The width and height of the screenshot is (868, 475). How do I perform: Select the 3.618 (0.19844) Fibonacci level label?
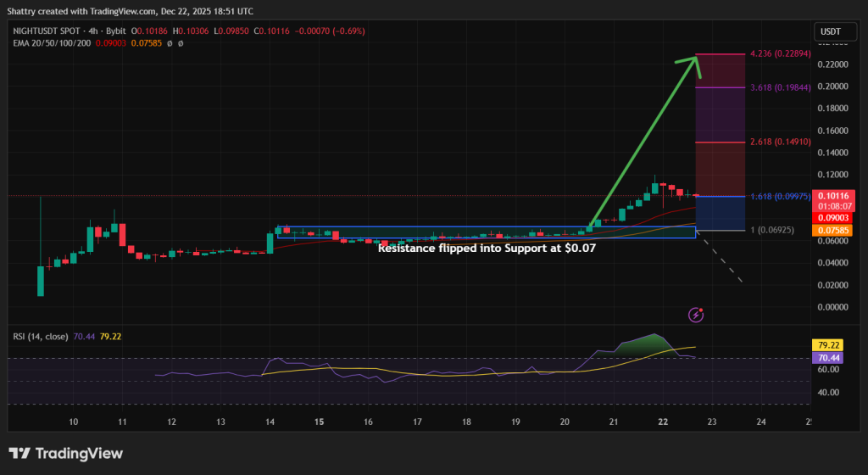781,87
